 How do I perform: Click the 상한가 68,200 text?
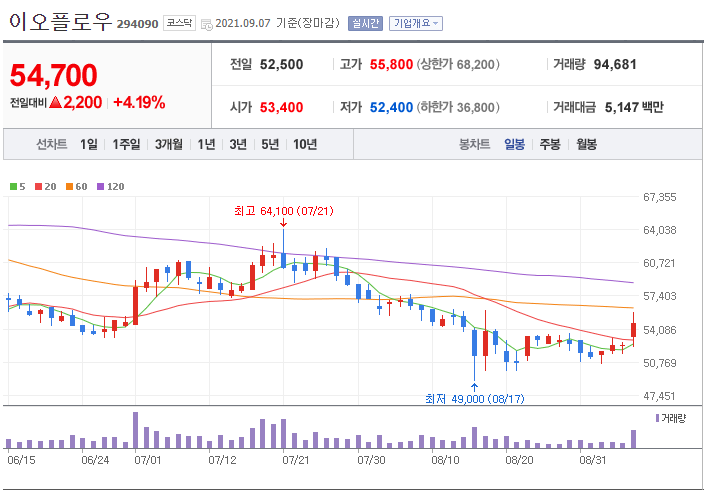[458, 64]
